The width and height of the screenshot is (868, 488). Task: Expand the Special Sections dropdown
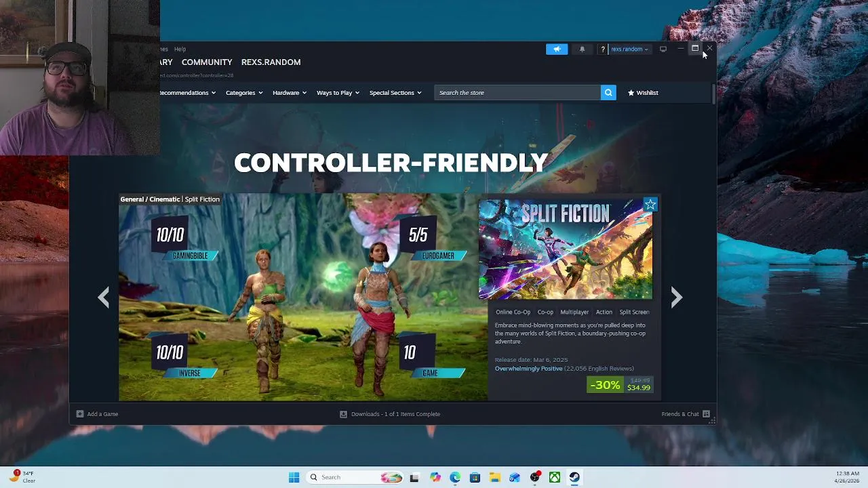point(395,93)
